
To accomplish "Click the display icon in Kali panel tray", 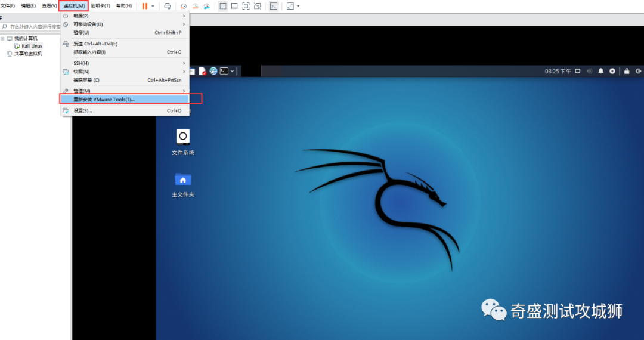I will point(577,71).
